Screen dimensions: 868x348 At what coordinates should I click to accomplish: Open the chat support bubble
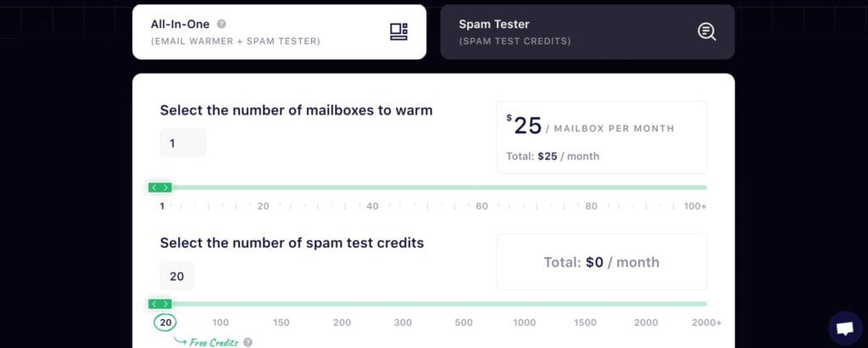845,328
